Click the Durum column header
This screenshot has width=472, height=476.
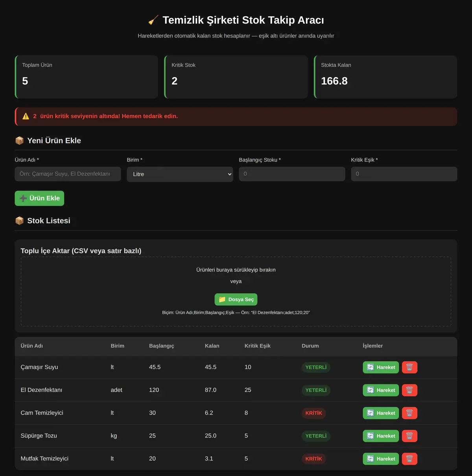coord(310,346)
